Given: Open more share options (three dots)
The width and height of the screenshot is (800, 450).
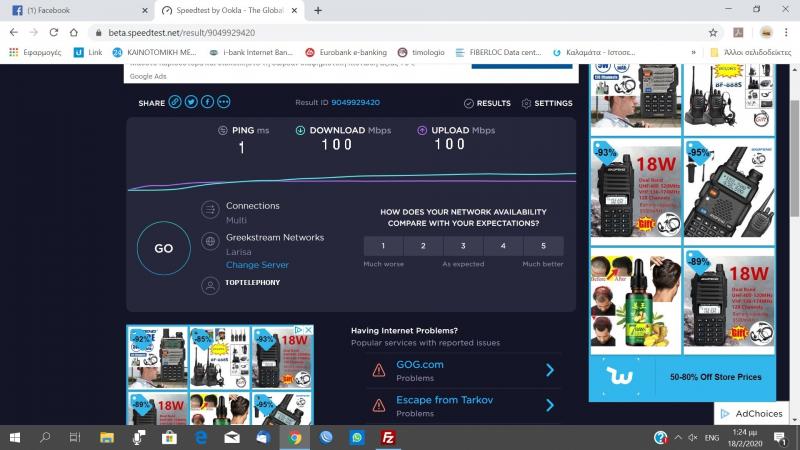Looking at the screenshot, I should click(224, 102).
